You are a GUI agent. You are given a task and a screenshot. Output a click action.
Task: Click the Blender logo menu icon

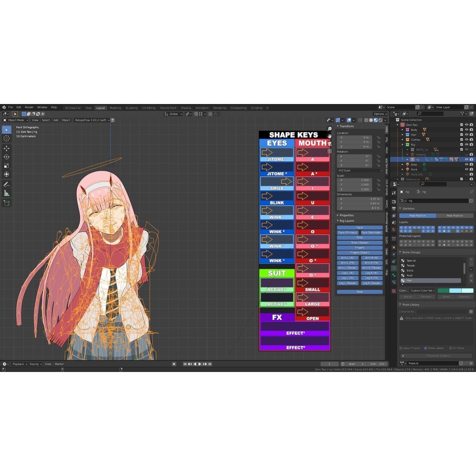(x=4, y=108)
